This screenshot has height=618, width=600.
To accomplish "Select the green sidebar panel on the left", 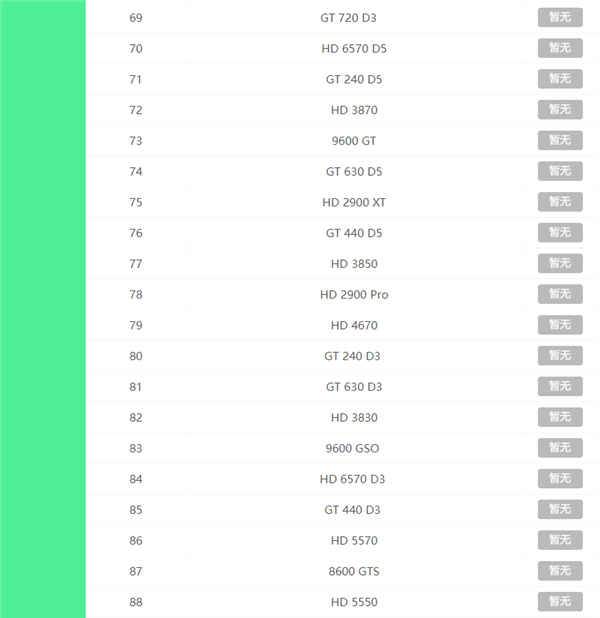I will pyautogui.click(x=43, y=309).
